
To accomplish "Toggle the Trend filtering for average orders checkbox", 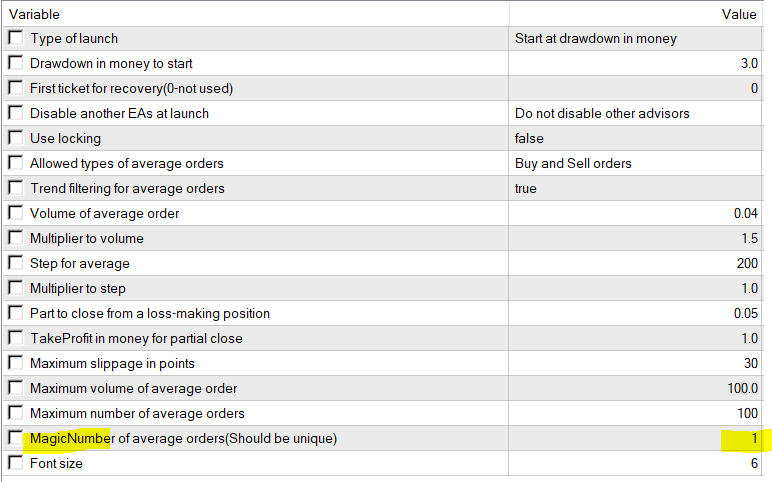I will tap(15, 189).
